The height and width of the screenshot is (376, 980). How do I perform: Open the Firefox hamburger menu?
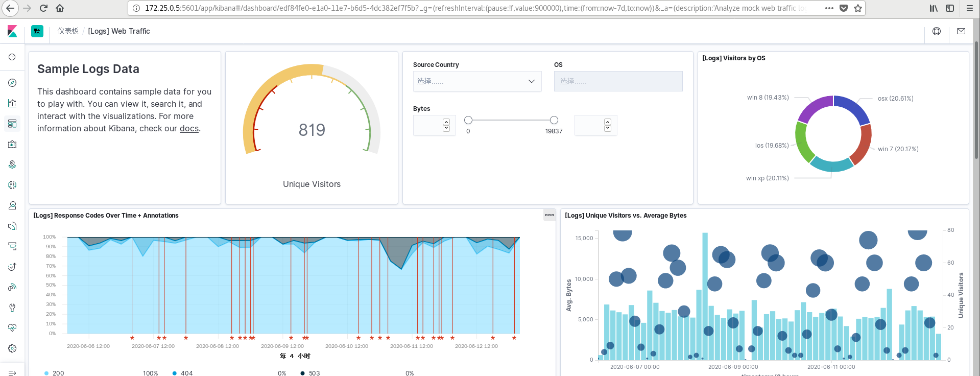pos(970,8)
